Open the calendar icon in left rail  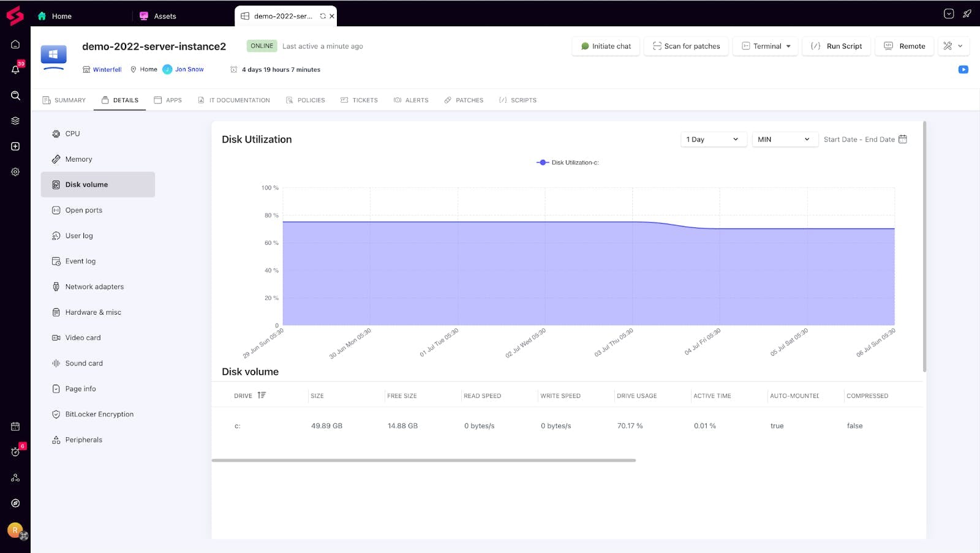(x=15, y=426)
